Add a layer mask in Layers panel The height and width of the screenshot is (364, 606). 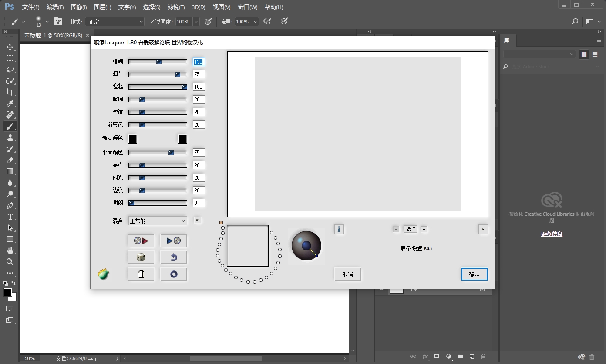437,357
